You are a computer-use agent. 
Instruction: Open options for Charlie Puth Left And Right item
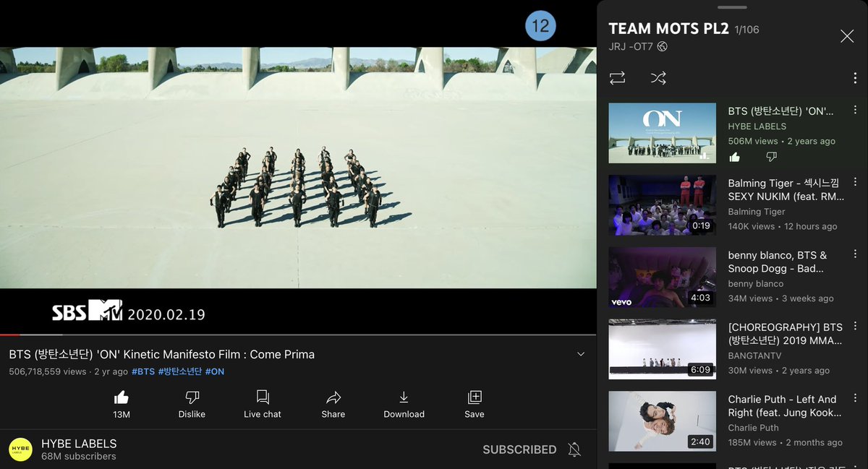(855, 398)
